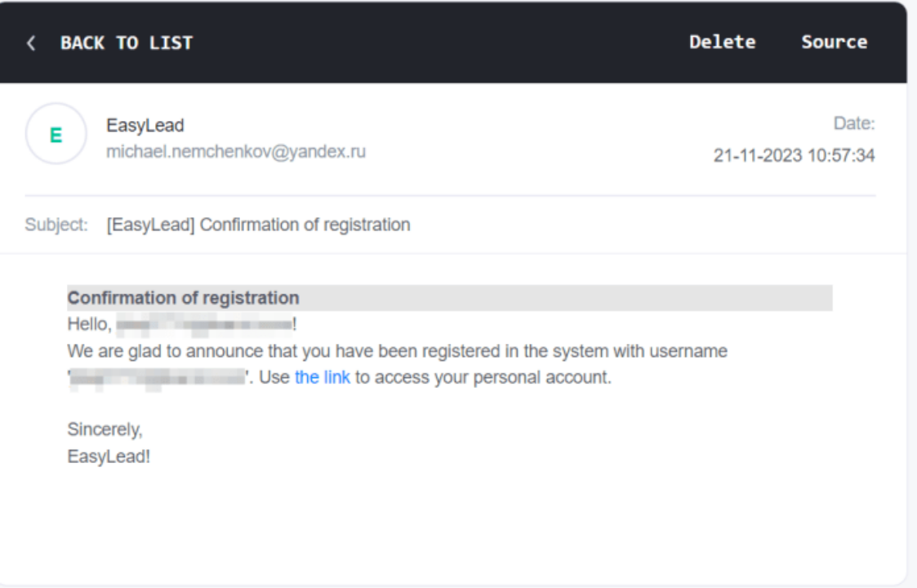Screen dimensions: 917x588
Task: Click the green E sender avatar
Action: 56,134
